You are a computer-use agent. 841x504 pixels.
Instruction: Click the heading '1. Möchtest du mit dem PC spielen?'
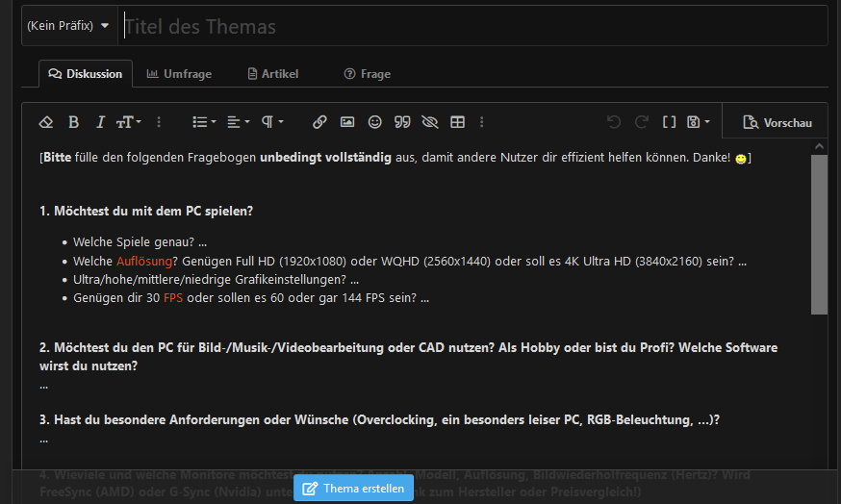tap(146, 212)
